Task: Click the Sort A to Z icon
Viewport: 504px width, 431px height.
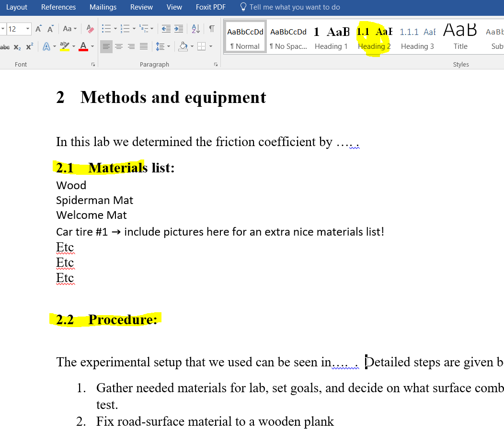Action: pos(196,29)
